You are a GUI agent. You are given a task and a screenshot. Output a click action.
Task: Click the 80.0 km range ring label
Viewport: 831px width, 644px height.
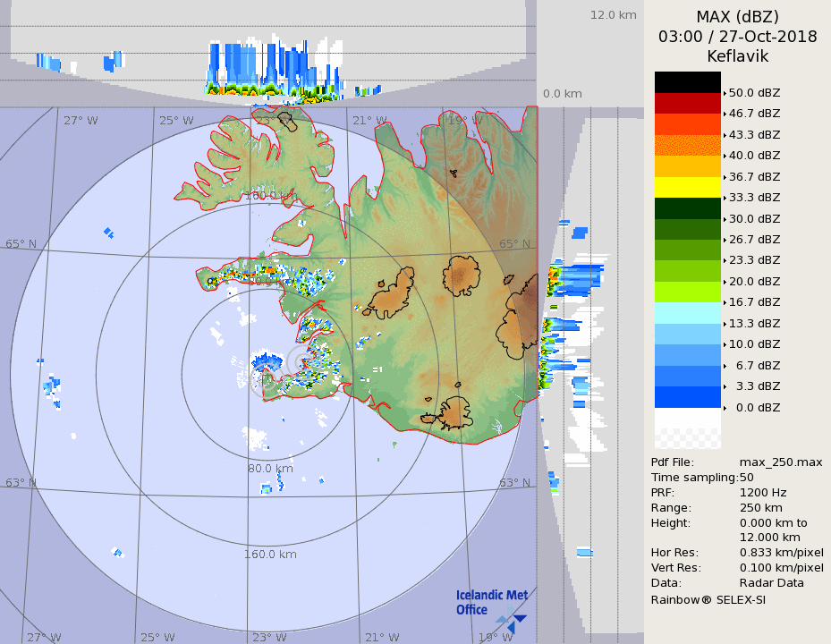(x=270, y=468)
